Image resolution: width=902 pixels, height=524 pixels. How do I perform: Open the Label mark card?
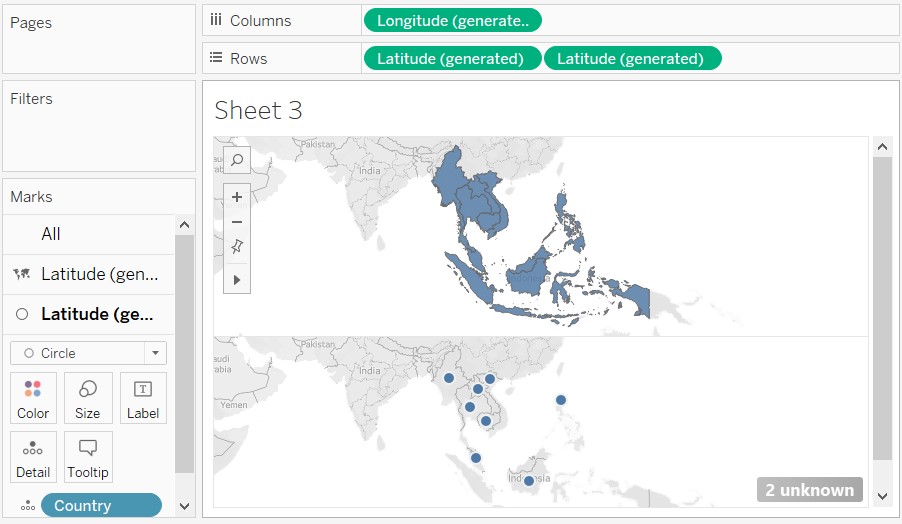(143, 398)
